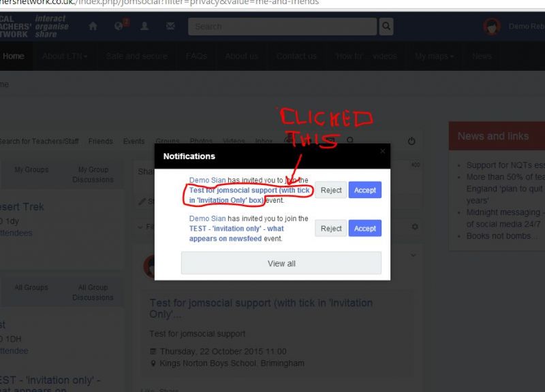Open Books not bombs news link
545x392 pixels.
click(x=501, y=235)
